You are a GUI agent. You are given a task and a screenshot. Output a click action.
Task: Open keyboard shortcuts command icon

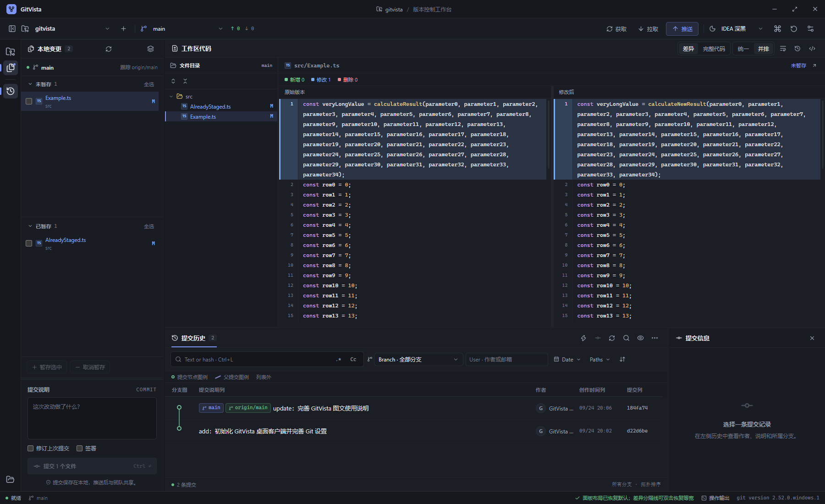pos(777,28)
